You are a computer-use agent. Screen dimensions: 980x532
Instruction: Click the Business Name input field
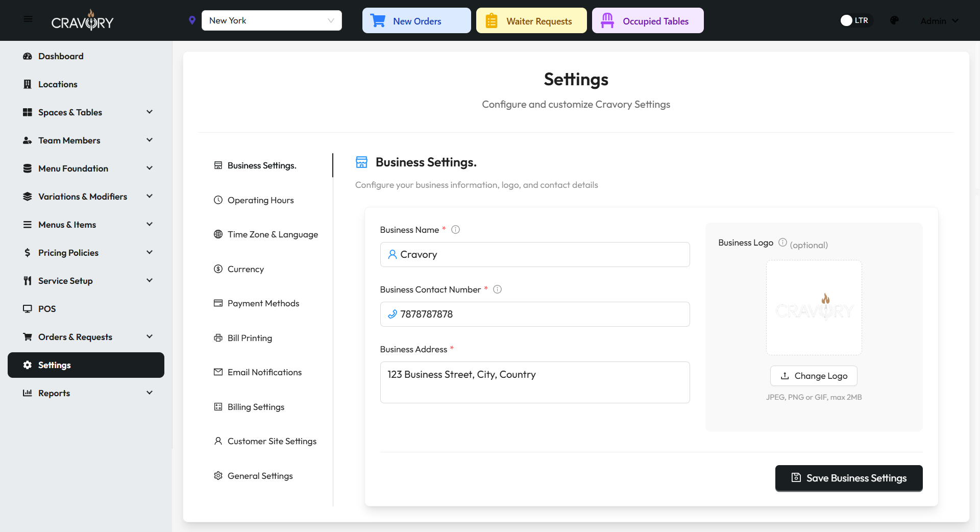(x=535, y=254)
